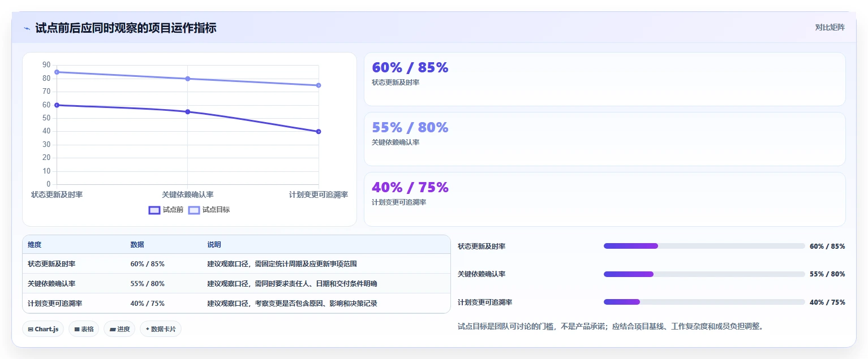Click the 数据卡片 tag chip
Screen dimensions: 868x359
[161, 329]
